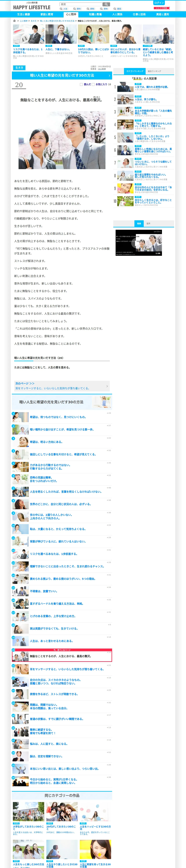Click the home icon in the breadcrumb
This screenshot has height=868, width=186.
tap(14, 21)
